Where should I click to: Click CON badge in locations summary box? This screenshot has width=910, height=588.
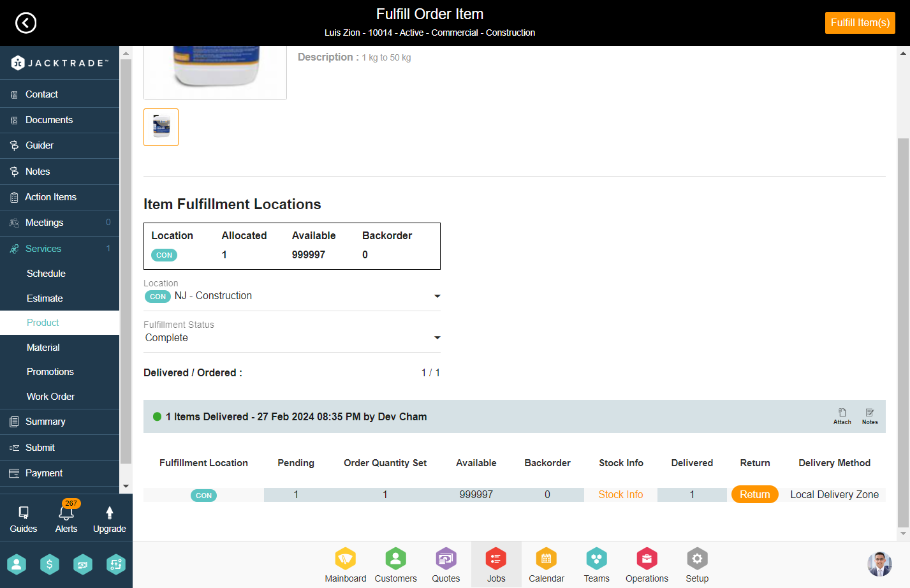[x=164, y=255]
